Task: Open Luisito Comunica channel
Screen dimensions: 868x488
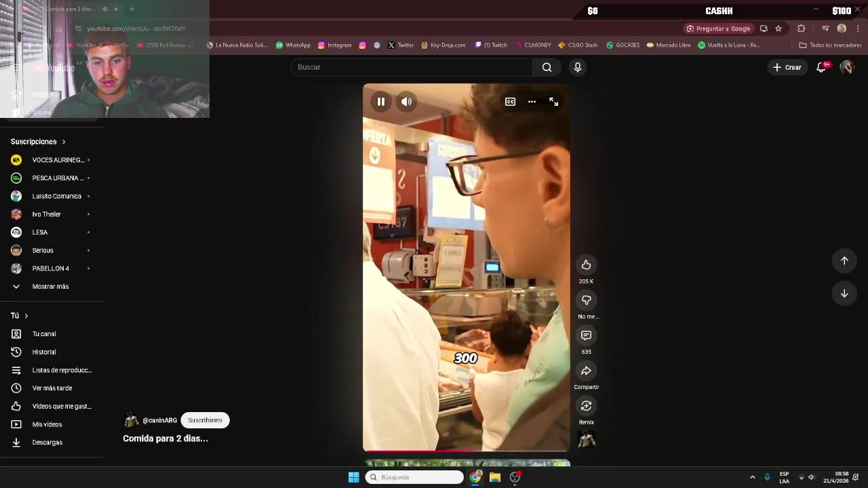Action: [x=52, y=196]
